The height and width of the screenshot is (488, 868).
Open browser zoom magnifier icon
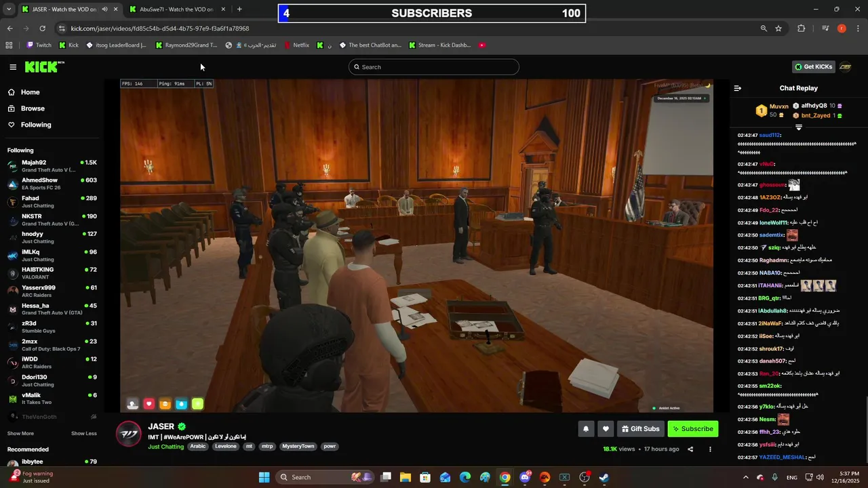pyautogui.click(x=764, y=28)
